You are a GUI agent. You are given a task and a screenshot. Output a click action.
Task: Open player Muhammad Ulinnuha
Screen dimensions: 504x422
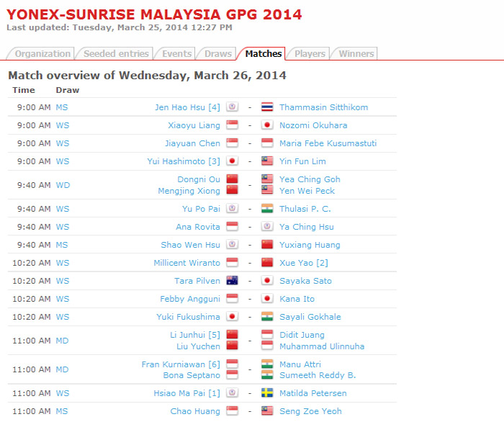322,346
